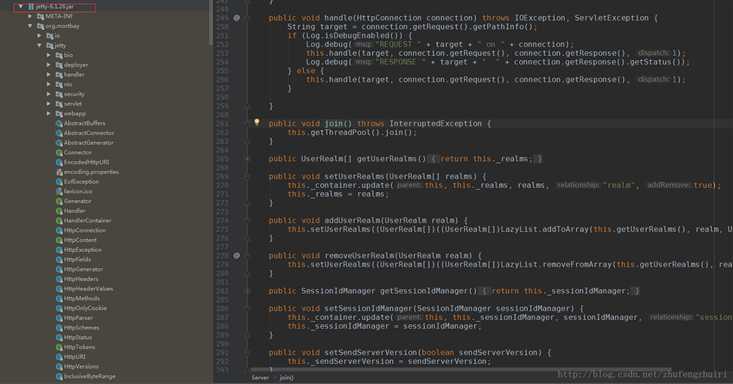
Task: Expand the io package arrow
Action: tap(39, 36)
